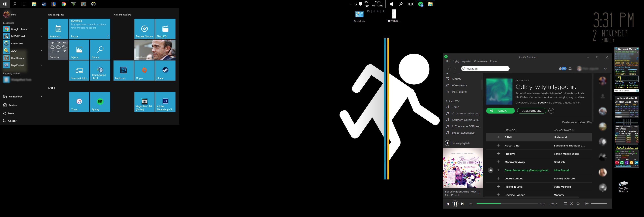
Task: Open Settings from Start menu
Action: coord(10,105)
